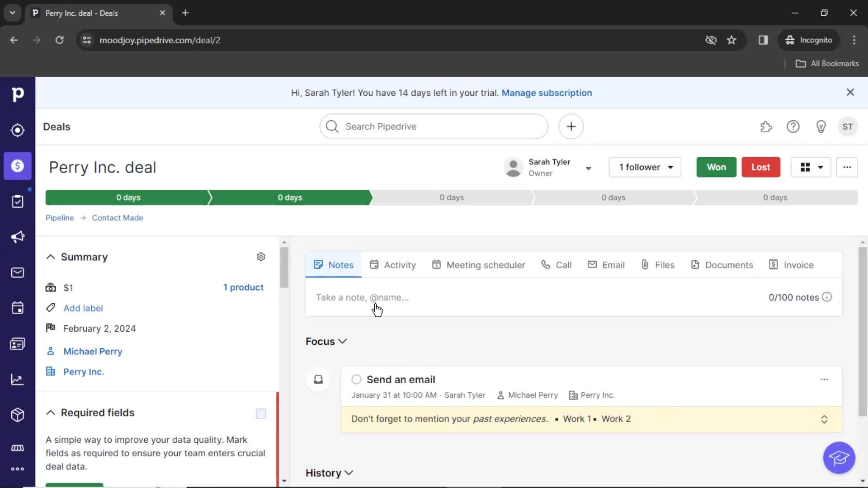
Task: Switch to the Email tab
Action: click(606, 265)
